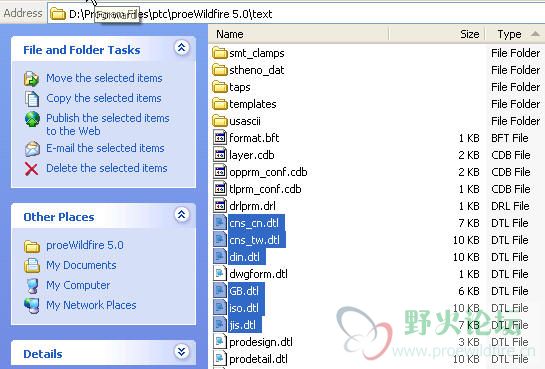This screenshot has height=369, width=545.
Task: Click the Publish to the Web globe icon
Action: (32, 119)
